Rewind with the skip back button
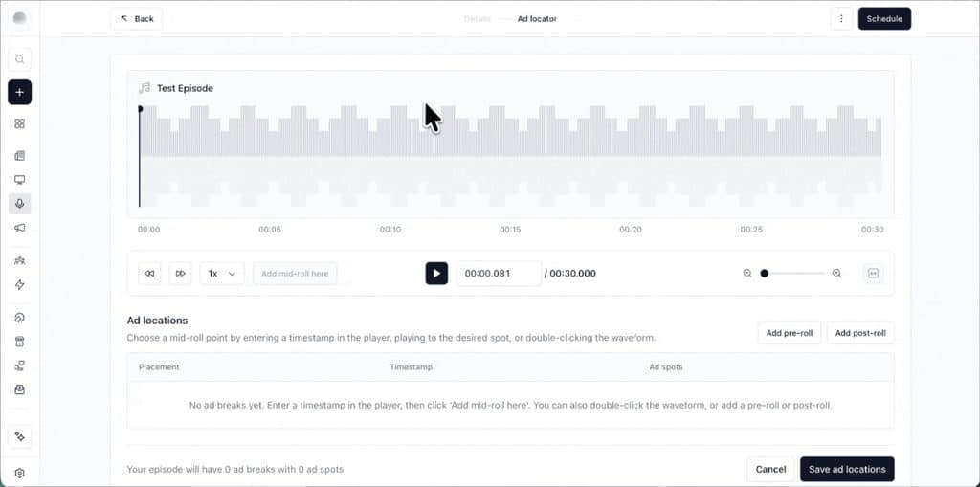 click(x=149, y=274)
